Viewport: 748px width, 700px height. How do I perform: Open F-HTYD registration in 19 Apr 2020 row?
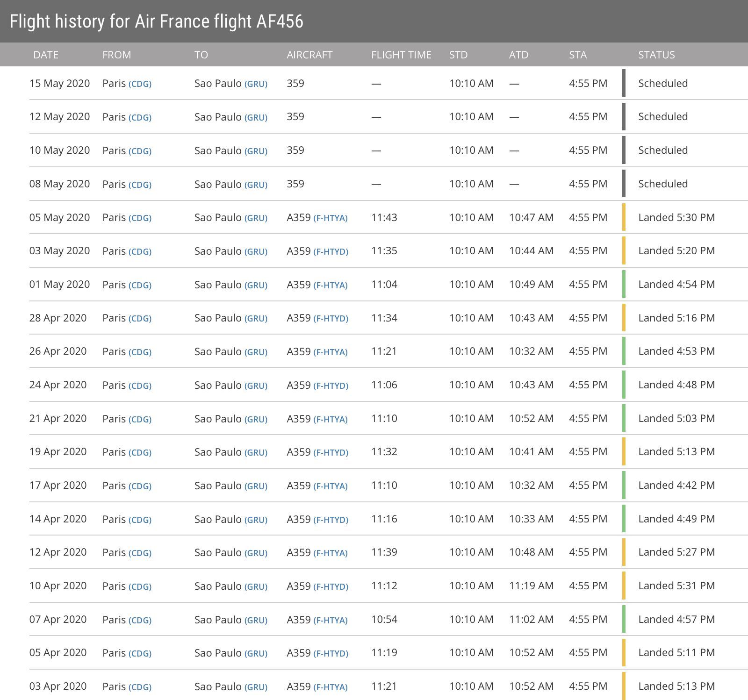[331, 452]
